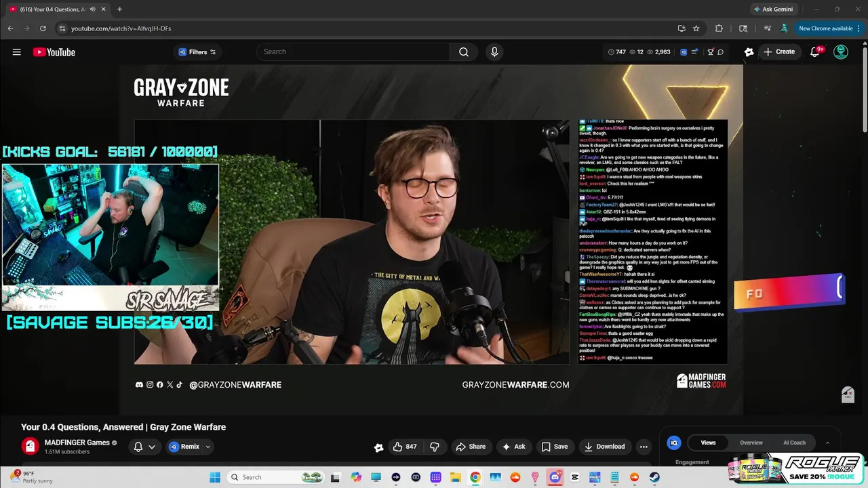Click the trophy icon in vidIQ bar
This screenshot has height=488, width=868.
click(x=711, y=52)
